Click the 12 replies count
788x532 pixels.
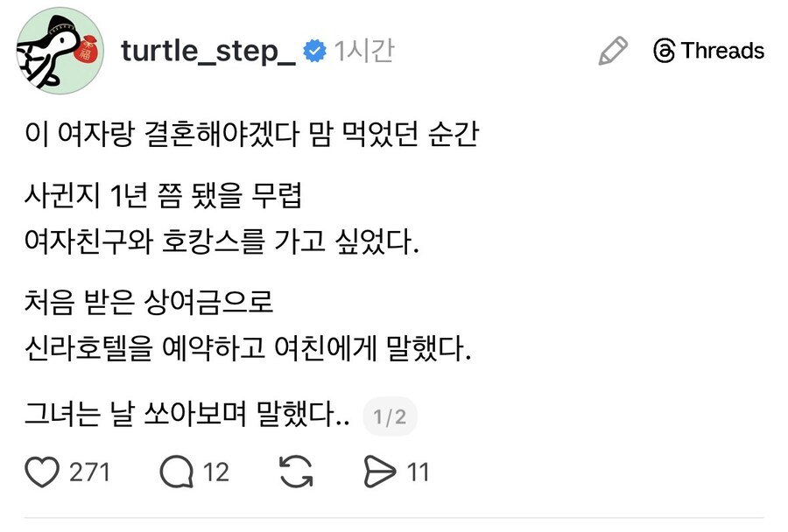click(215, 472)
